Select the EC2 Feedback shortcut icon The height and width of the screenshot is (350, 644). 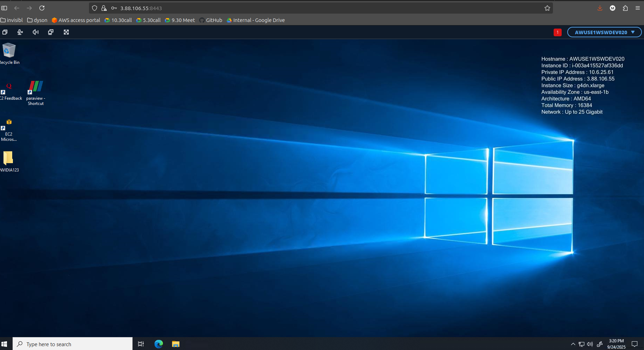coord(9,91)
